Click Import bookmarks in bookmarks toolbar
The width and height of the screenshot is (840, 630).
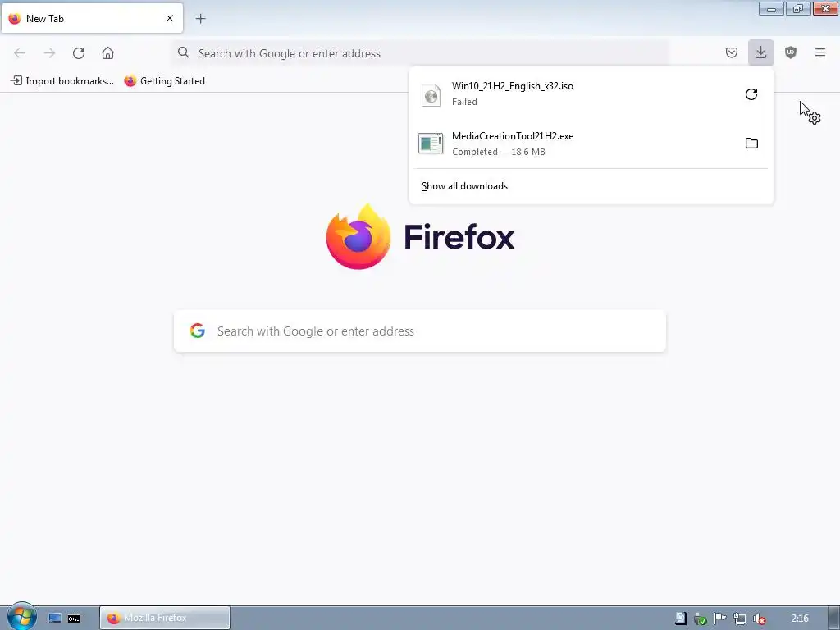tap(62, 81)
